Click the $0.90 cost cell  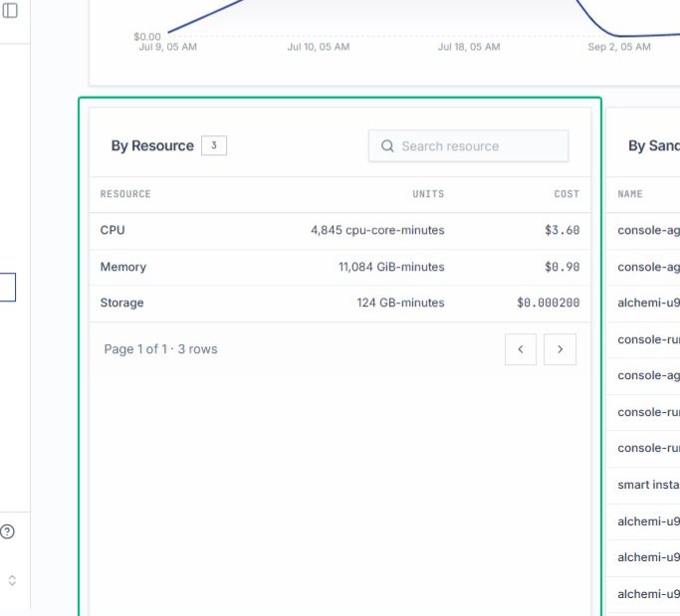tap(563, 267)
